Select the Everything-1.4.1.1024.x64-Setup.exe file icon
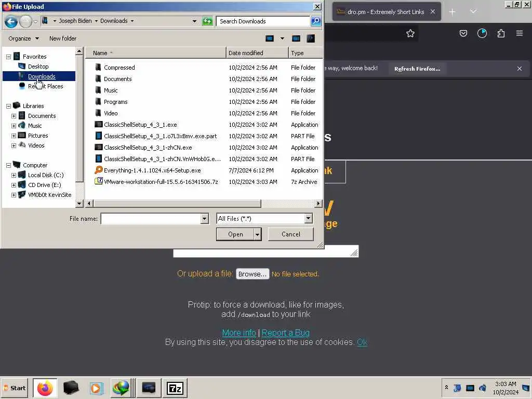 click(98, 170)
